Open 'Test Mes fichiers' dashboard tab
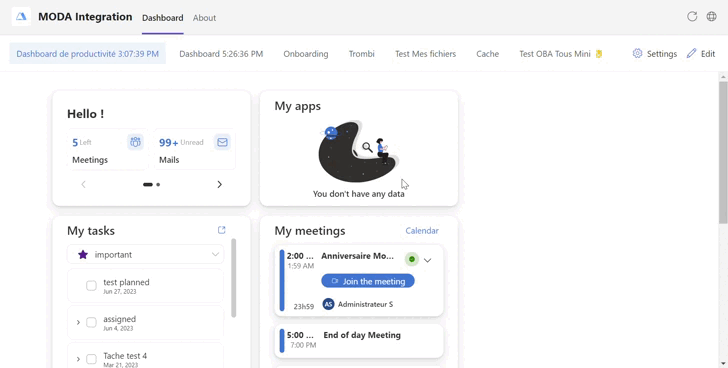 425,54
